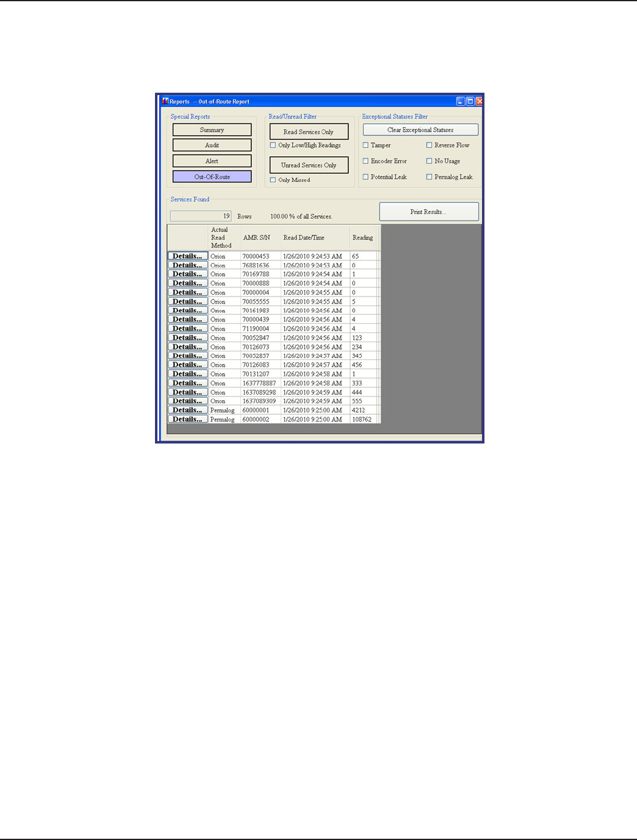Filter to Unread Services Only
Screen dimensions: 637x840
point(309,165)
